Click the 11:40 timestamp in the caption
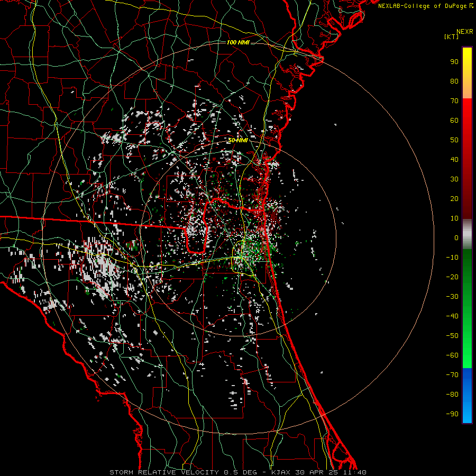 354,472
